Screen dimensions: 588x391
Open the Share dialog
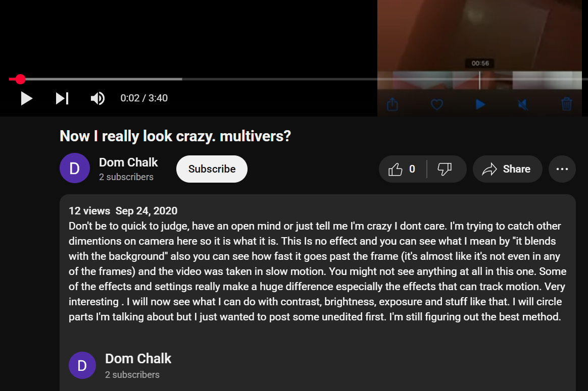click(507, 170)
